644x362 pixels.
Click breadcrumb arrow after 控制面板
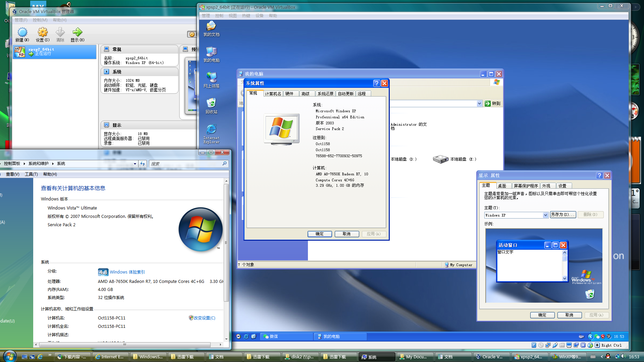[x=24, y=164]
